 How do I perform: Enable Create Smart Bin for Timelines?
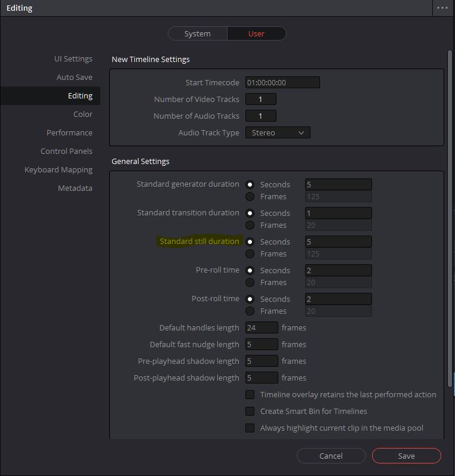250,411
